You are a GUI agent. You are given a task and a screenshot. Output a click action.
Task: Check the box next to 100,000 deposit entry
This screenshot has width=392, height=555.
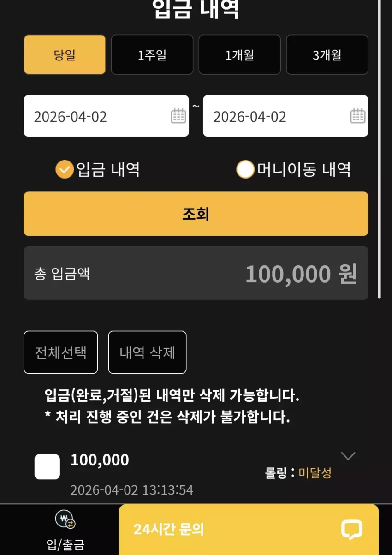pos(47,467)
